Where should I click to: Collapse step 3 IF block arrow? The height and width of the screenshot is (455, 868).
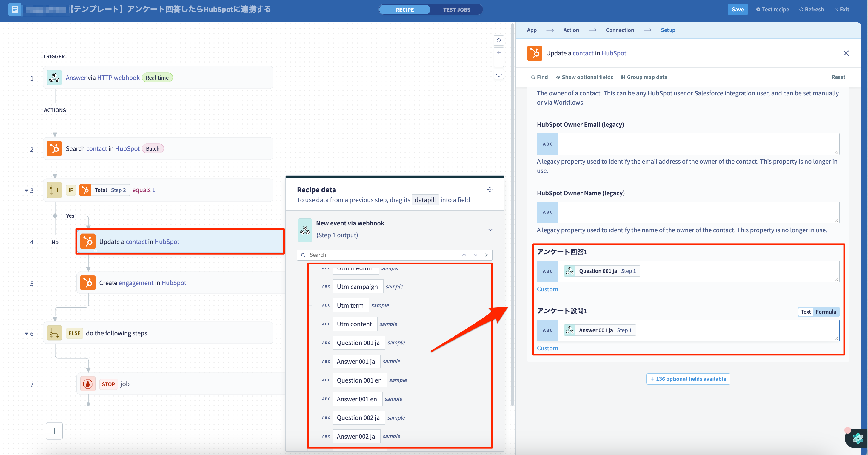[26, 191]
